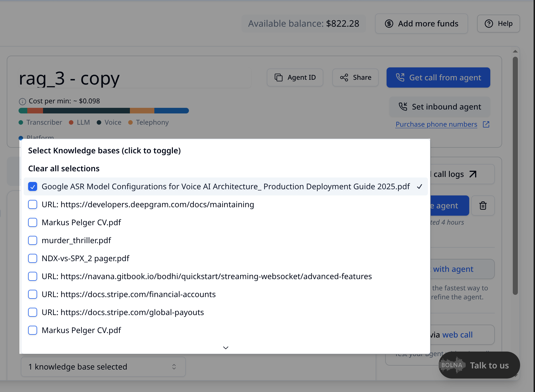535x392 pixels.
Task: Uncheck the Google ASR Model Configurations PDF
Action: pyautogui.click(x=33, y=186)
